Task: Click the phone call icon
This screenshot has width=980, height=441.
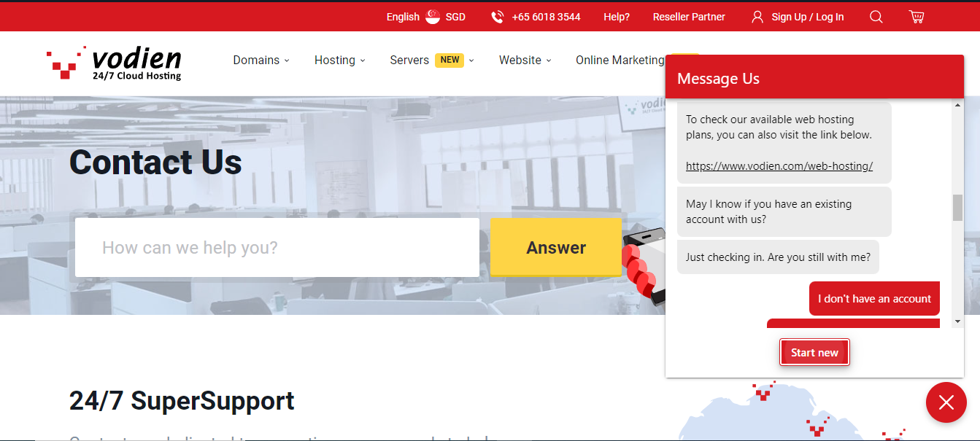Action: [498, 17]
